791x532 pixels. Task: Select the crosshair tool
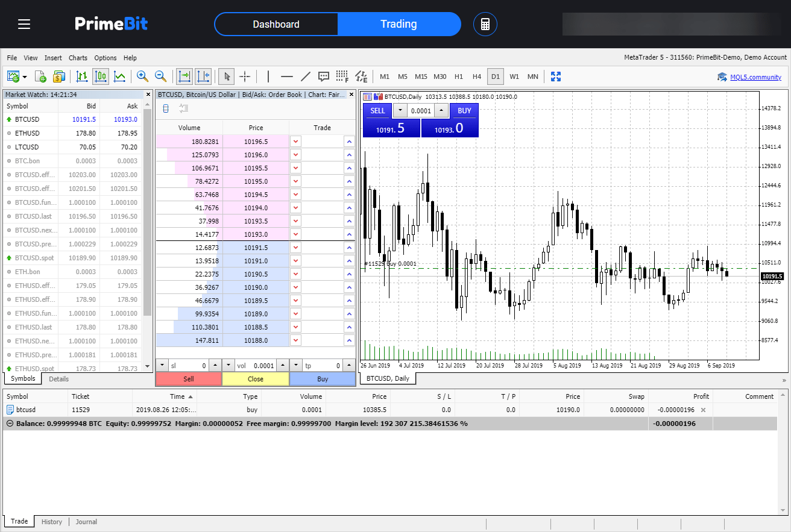[245, 77]
